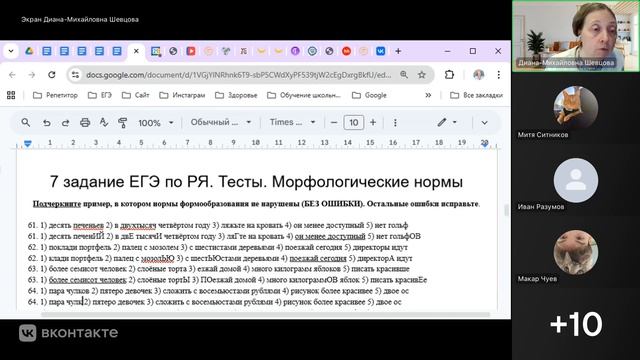Select Диана-Михайловна Шевцова's video tile

pos(576,36)
